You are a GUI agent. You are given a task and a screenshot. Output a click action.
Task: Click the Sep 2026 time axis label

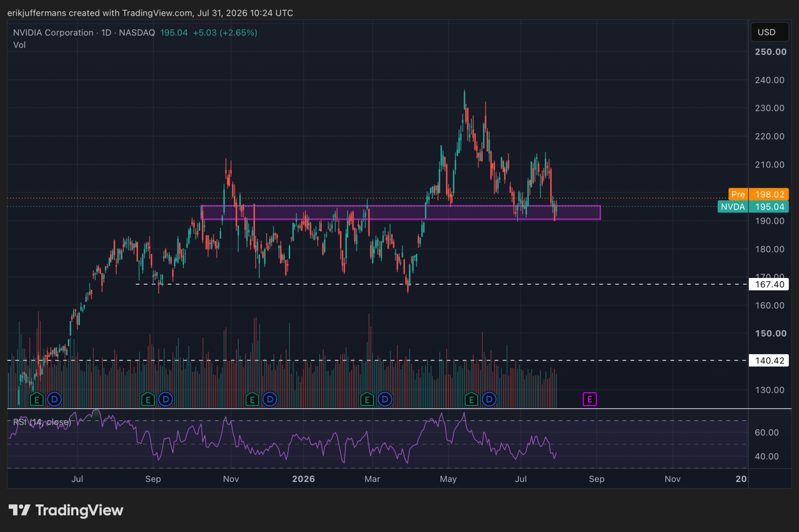pos(597,479)
